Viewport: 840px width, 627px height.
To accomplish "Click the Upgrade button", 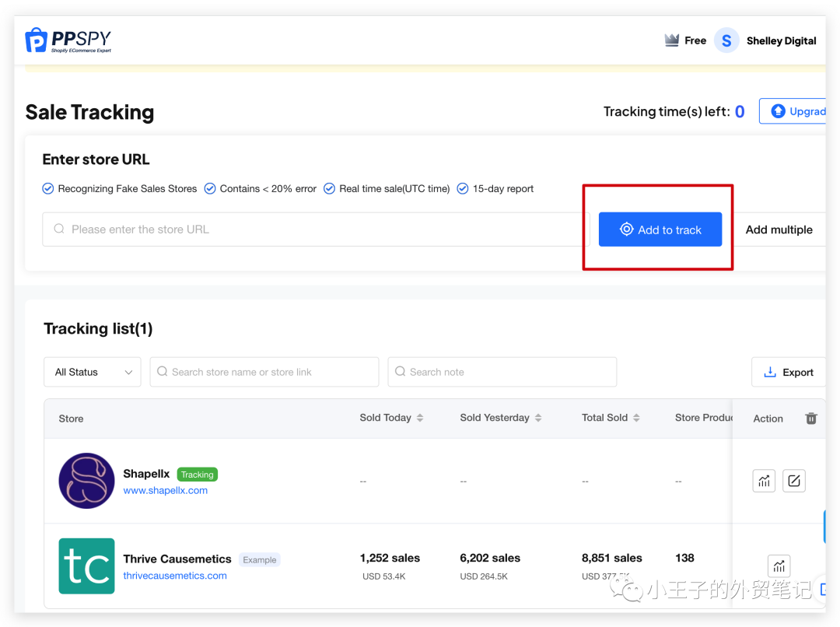I will [x=794, y=111].
